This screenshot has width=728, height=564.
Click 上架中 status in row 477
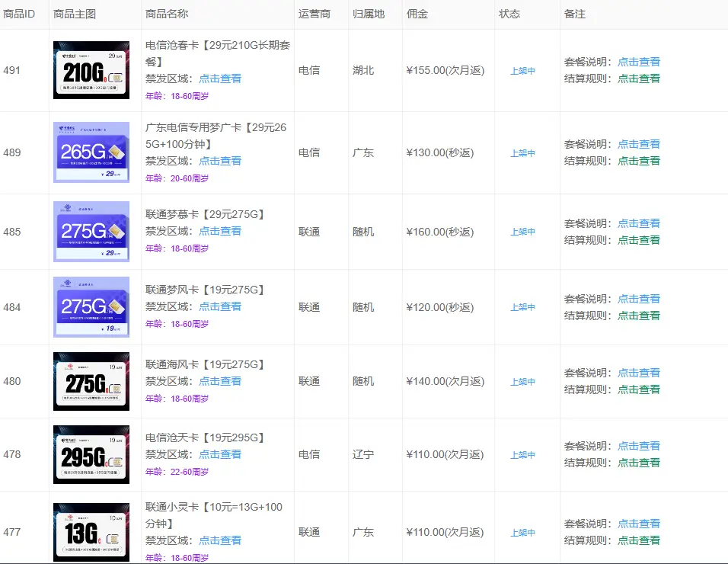pyautogui.click(x=523, y=533)
